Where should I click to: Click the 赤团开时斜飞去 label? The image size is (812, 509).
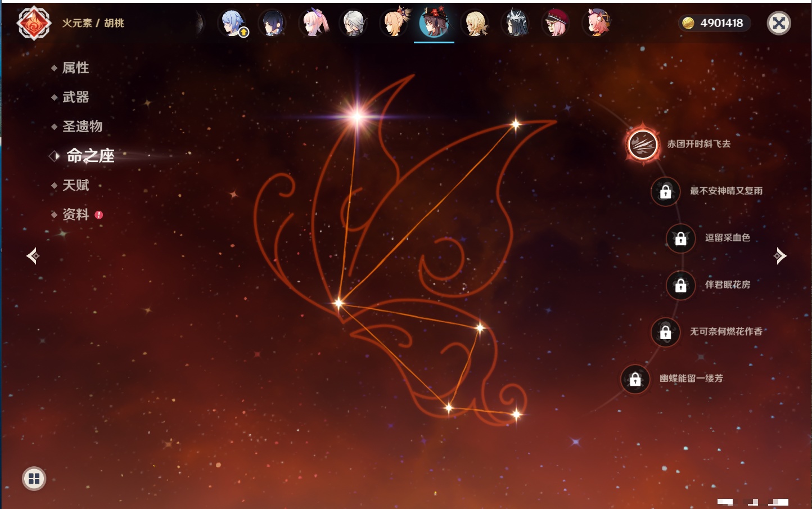699,144
